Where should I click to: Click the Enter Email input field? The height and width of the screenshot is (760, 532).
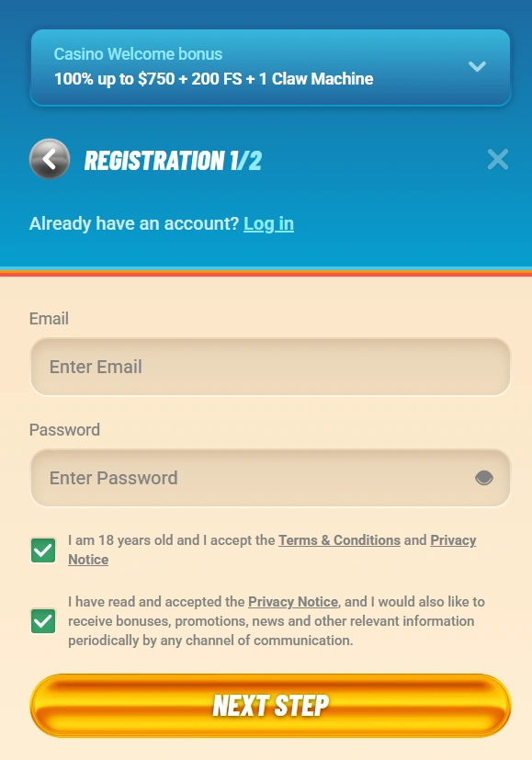point(270,367)
